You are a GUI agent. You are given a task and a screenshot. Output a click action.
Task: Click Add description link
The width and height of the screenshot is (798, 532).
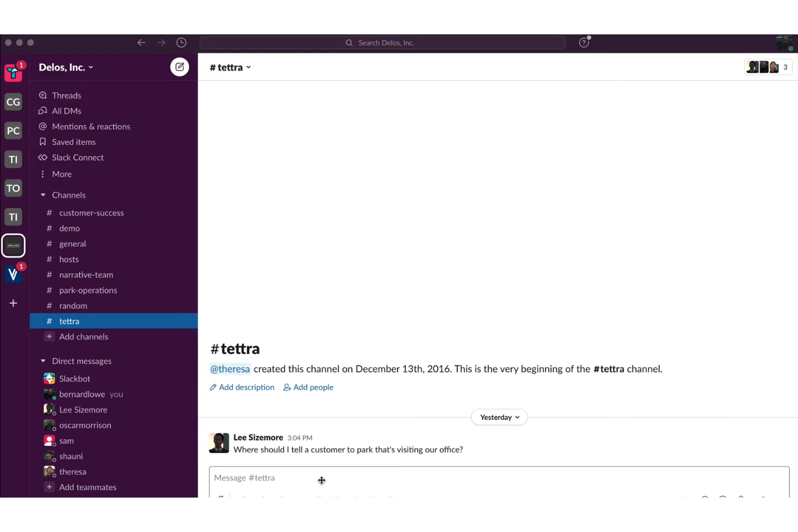point(242,388)
